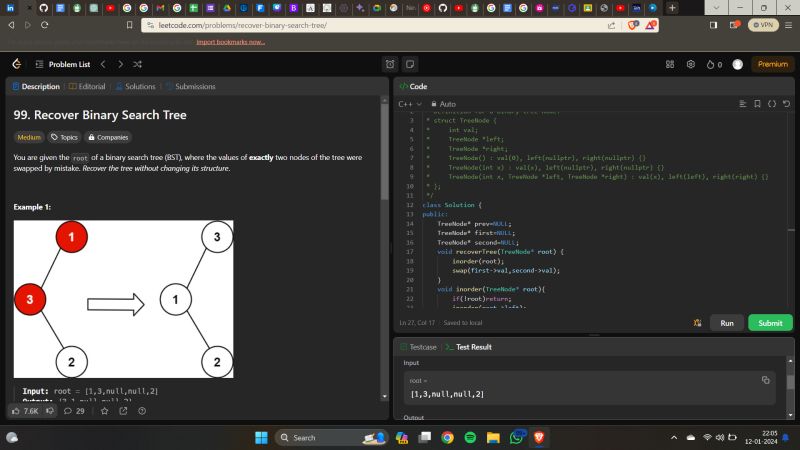
Task: Reset code using the undo arrow icon
Action: point(786,104)
